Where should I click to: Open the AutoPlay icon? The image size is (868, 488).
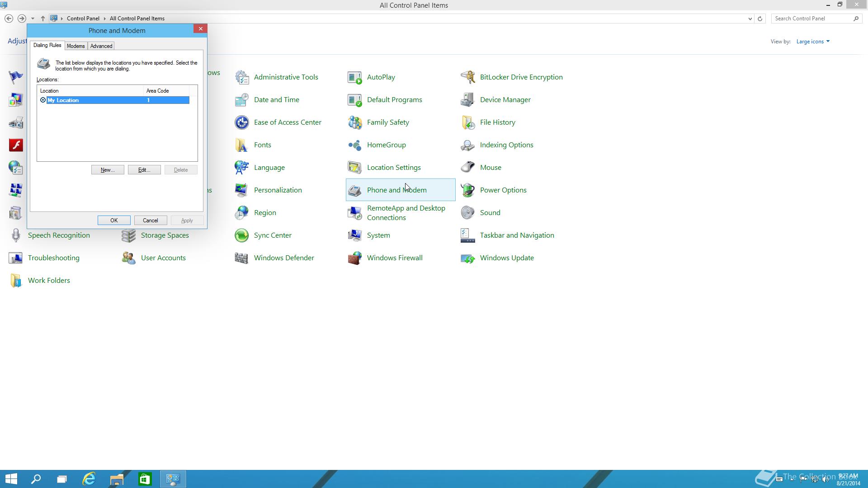[x=355, y=77]
